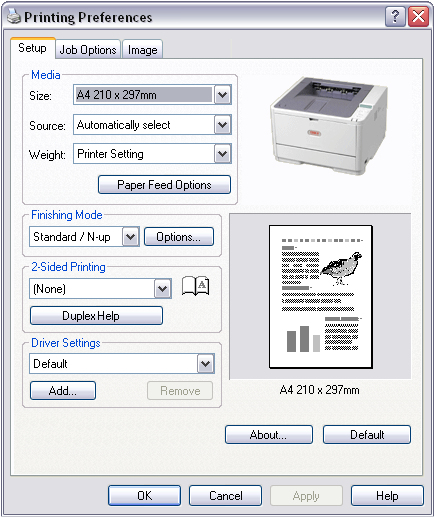
Task: Click the Finishing Mode group label
Action: click(67, 215)
